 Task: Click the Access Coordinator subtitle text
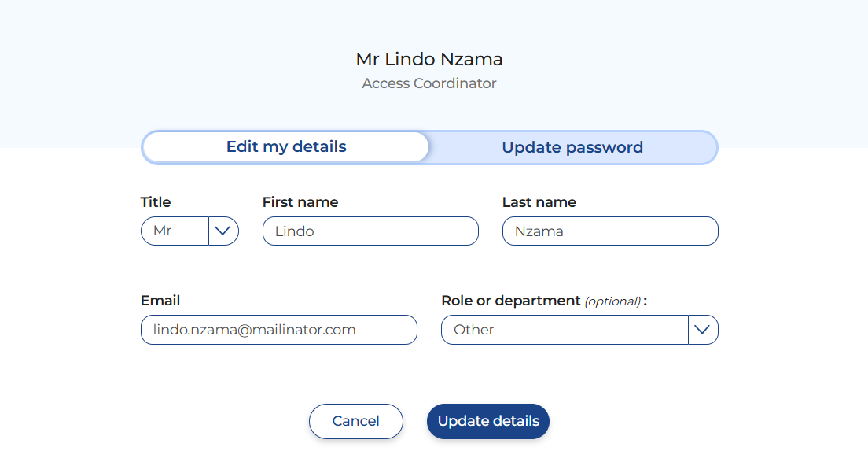(429, 83)
